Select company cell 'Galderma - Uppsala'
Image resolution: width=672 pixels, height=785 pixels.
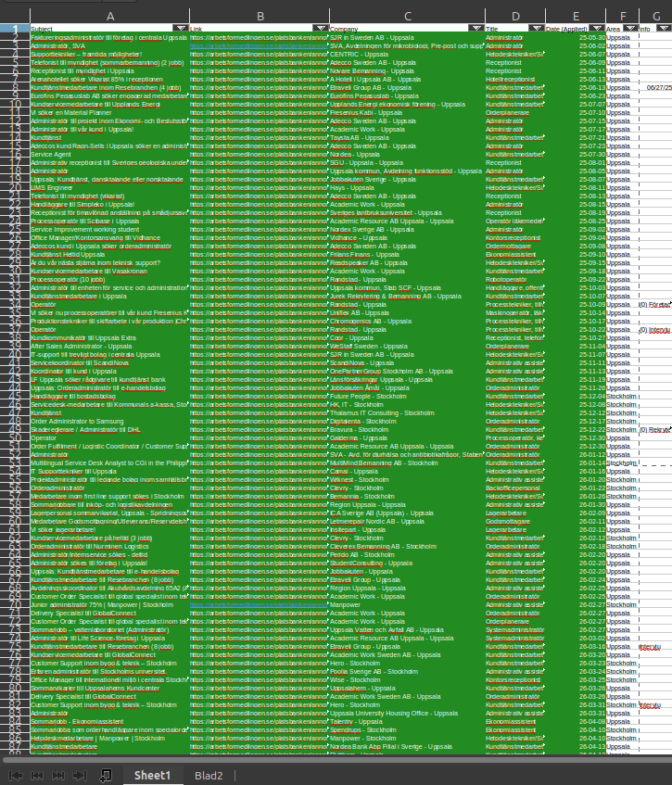click(407, 438)
